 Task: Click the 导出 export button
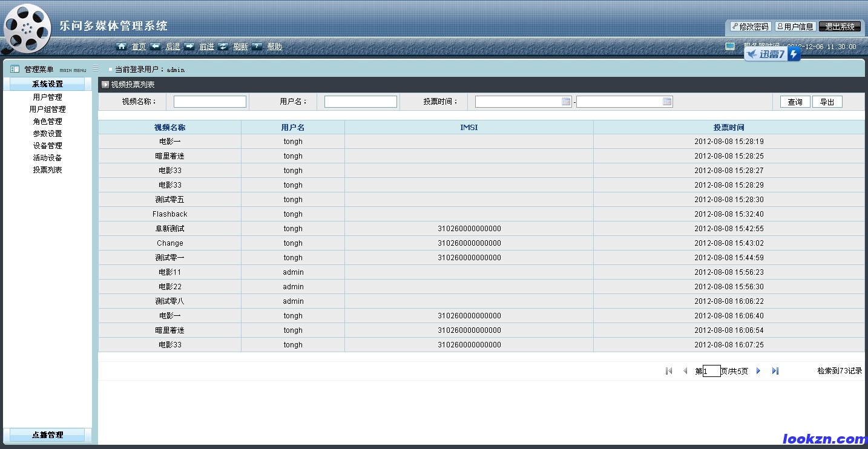click(x=827, y=102)
